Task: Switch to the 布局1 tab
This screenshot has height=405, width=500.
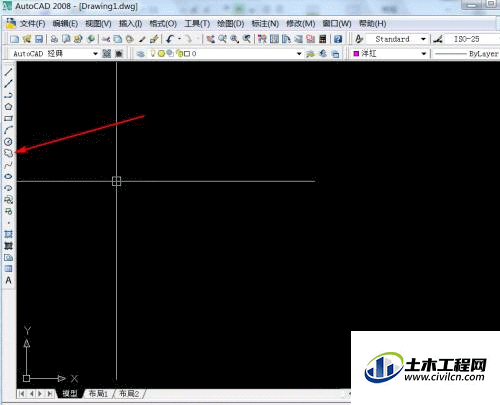Action: pyautogui.click(x=98, y=394)
